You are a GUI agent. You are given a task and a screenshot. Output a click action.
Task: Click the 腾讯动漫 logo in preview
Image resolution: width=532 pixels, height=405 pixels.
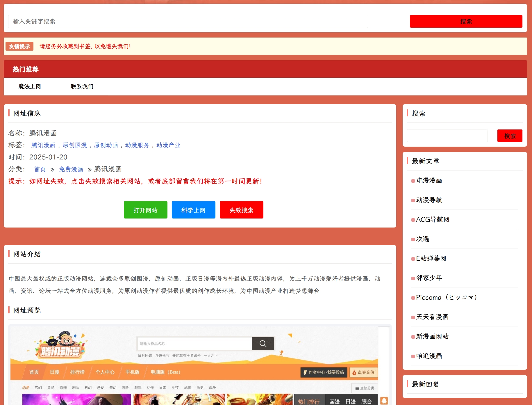60,346
